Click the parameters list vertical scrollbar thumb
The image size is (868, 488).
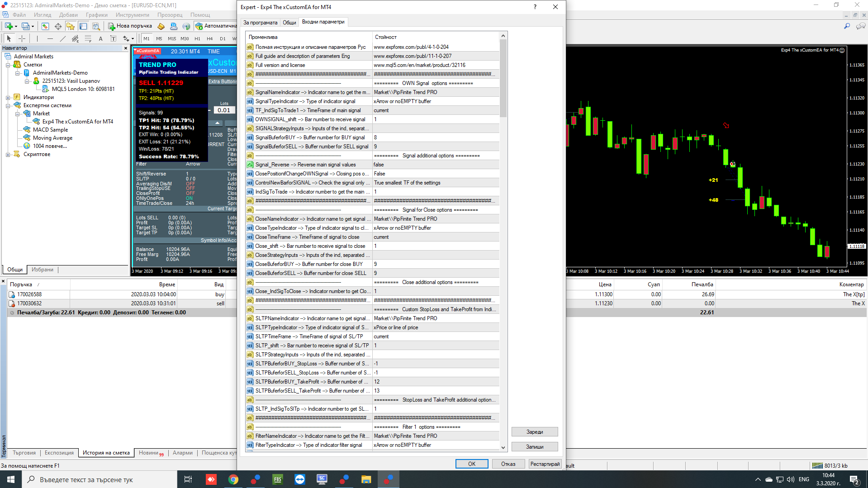[503, 78]
